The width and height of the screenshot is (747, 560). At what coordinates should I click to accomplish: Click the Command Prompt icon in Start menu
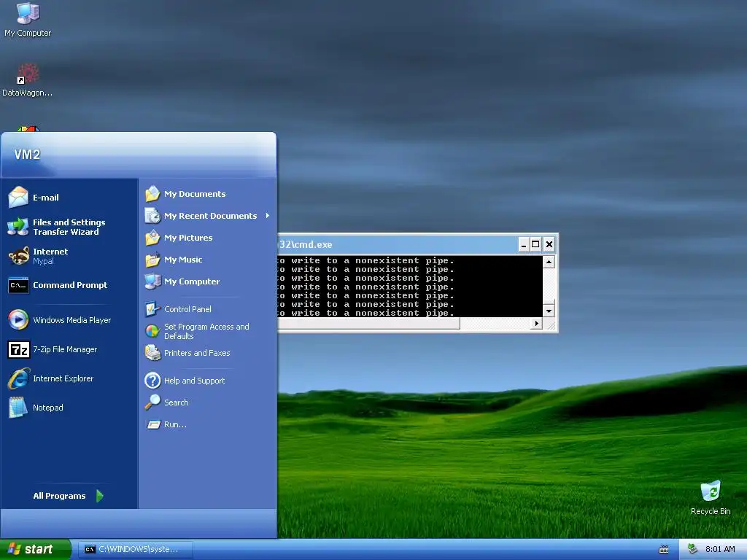18,285
